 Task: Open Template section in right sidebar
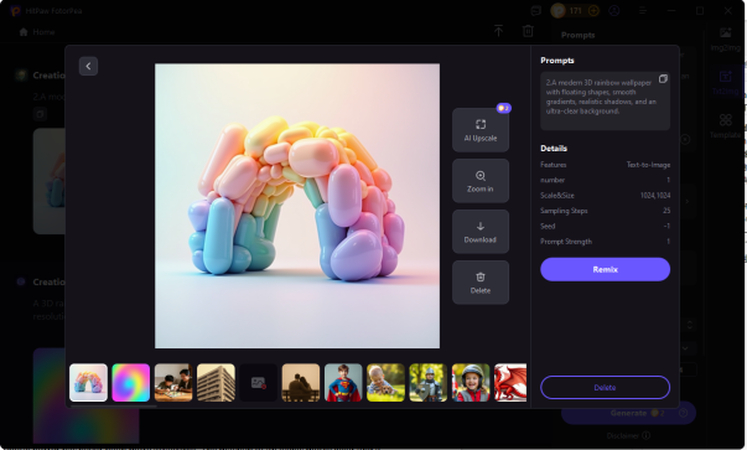[726, 126]
